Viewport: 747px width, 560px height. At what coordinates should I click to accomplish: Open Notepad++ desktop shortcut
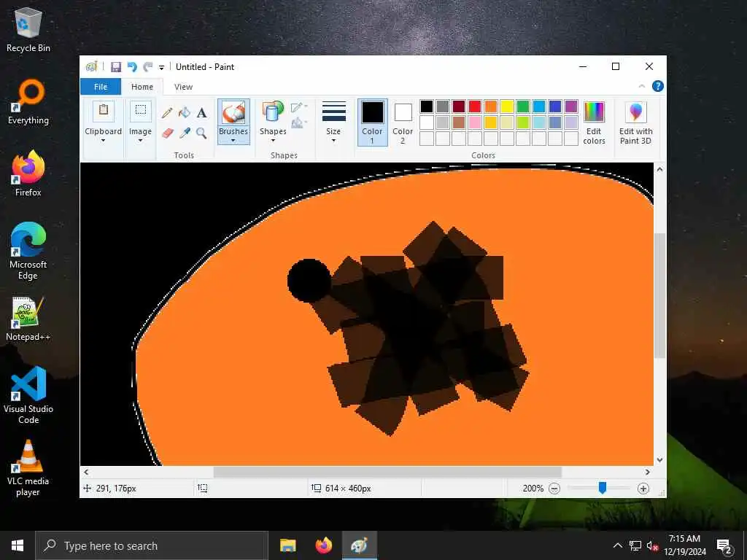tap(28, 319)
